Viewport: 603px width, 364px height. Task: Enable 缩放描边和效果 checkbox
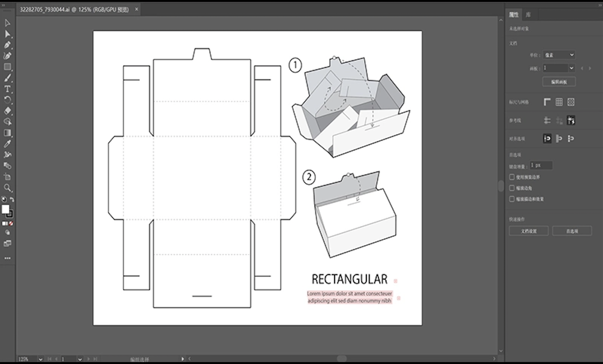click(512, 199)
